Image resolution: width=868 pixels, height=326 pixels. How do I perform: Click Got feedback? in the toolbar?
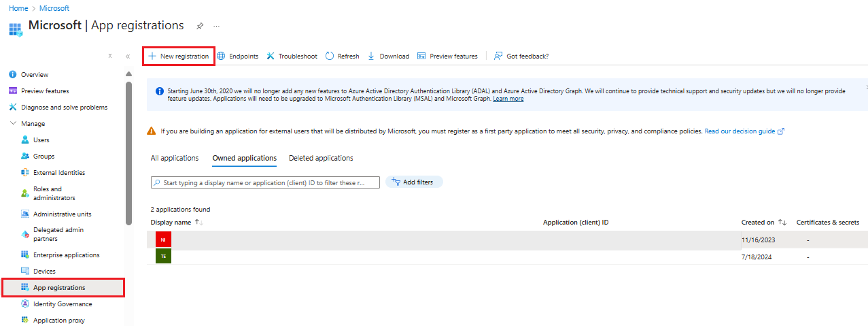pos(521,56)
